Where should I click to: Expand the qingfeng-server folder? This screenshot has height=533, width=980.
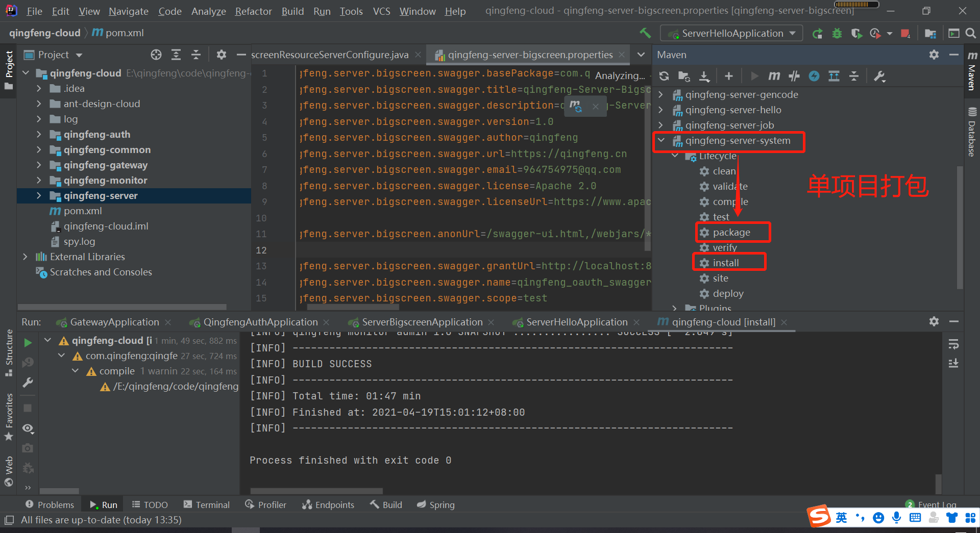click(x=39, y=195)
